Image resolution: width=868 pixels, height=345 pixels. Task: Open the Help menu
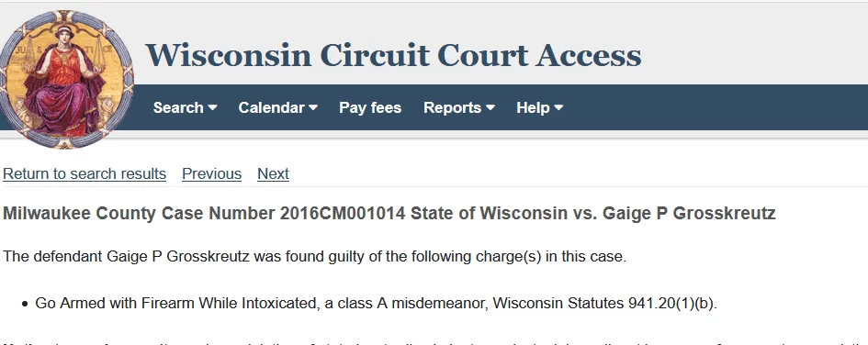click(x=540, y=107)
